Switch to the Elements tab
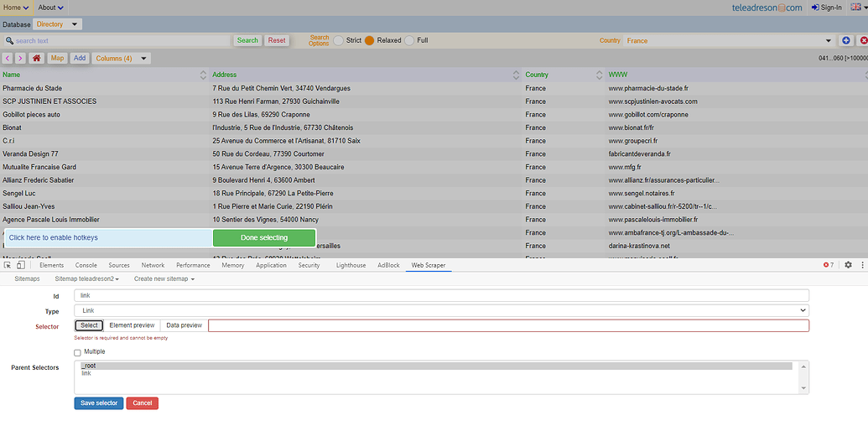 (x=51, y=266)
